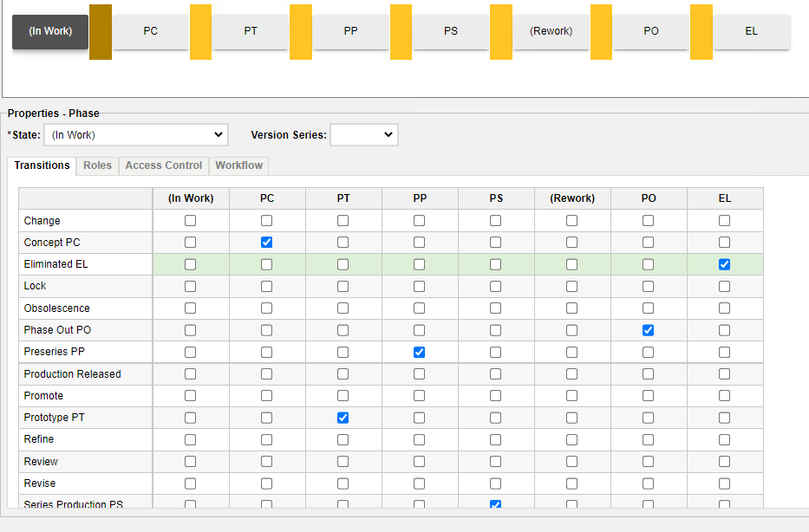This screenshot has height=532, width=809.
Task: Open the Access Control tab
Action: point(163,165)
